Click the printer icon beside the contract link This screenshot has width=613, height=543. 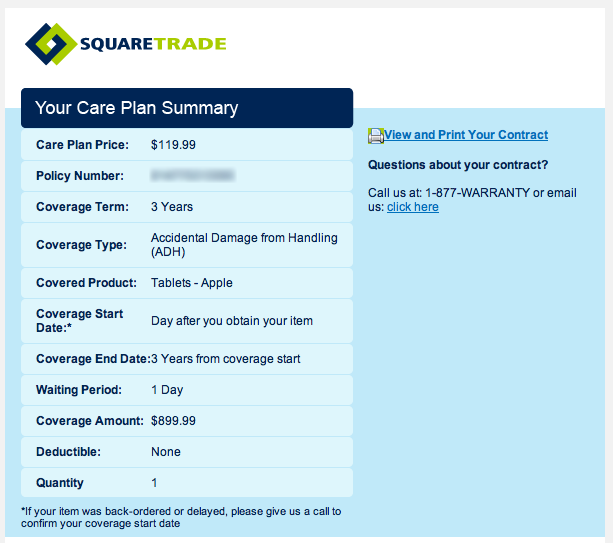(376, 136)
